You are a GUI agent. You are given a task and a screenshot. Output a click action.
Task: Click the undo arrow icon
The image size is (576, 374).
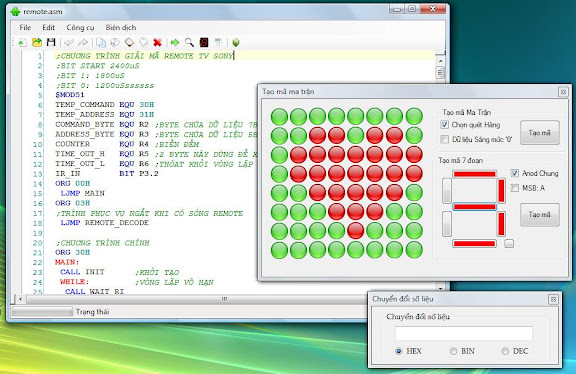[68, 43]
